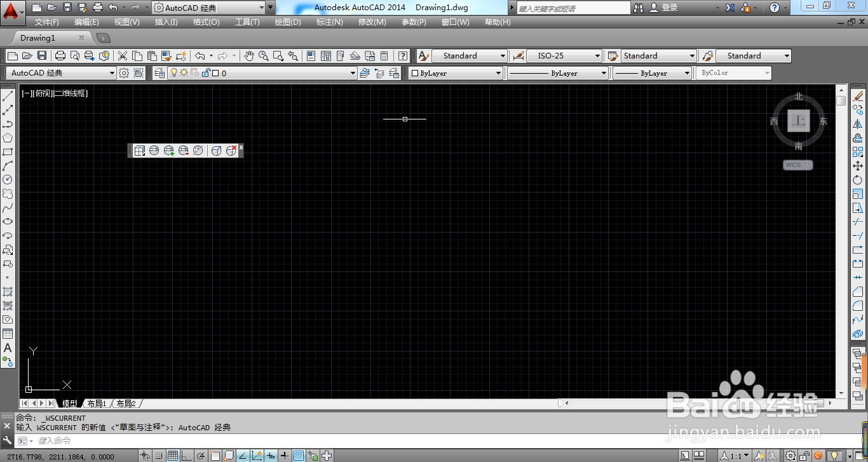Select the Circle tool
The height and width of the screenshot is (462, 868).
coord(8,180)
